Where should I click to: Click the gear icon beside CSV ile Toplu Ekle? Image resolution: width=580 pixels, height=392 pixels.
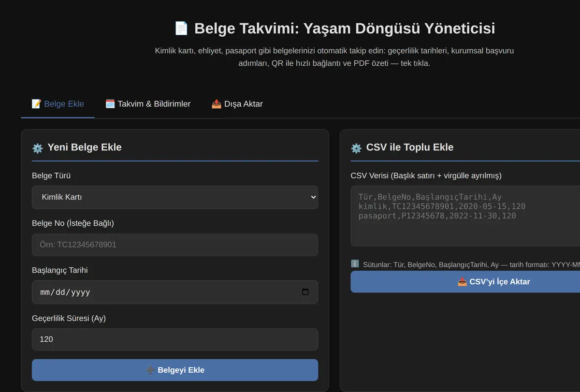[x=356, y=148]
